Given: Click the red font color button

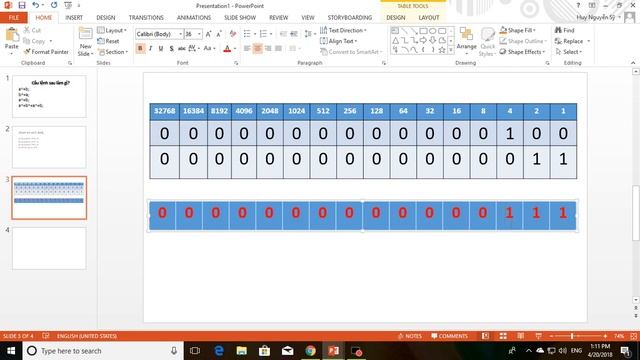Looking at the screenshot, I should coord(227,49).
